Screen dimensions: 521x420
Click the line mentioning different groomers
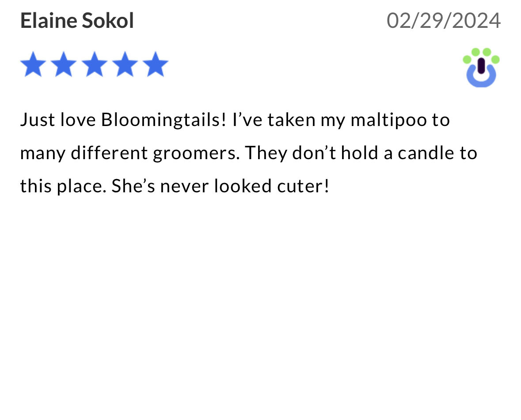click(248, 153)
